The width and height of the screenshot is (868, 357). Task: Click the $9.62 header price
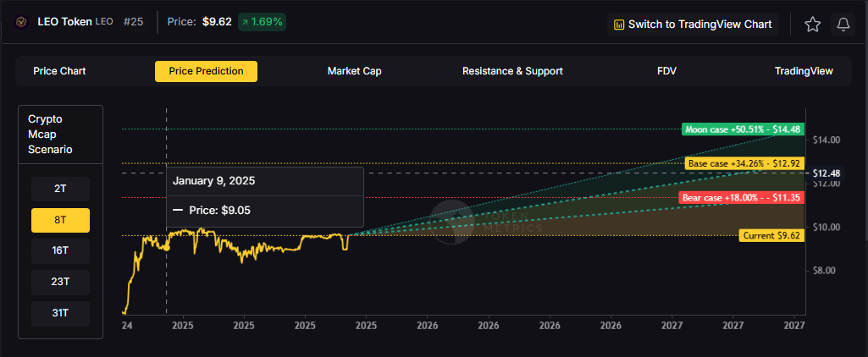click(217, 22)
